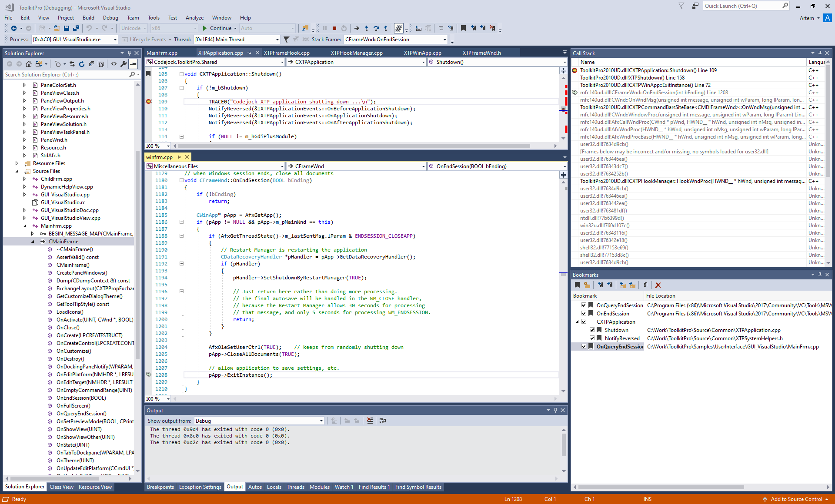This screenshot has height=504, width=835.
Task: Expand the Resource Files folder node
Action: point(17,163)
